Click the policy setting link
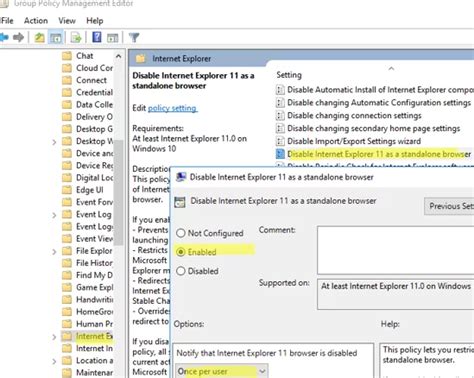Image resolution: width=474 pixels, height=378 pixels. [x=172, y=108]
